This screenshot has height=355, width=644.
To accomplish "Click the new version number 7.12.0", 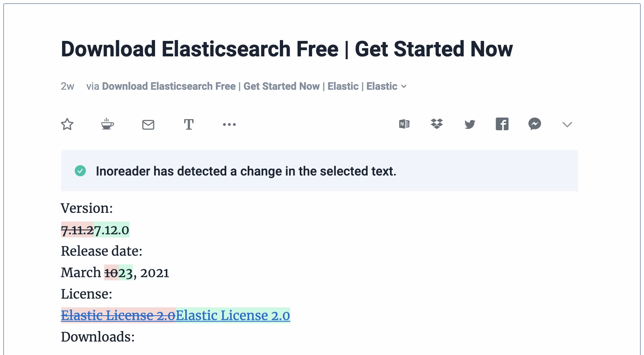I will tap(112, 230).
